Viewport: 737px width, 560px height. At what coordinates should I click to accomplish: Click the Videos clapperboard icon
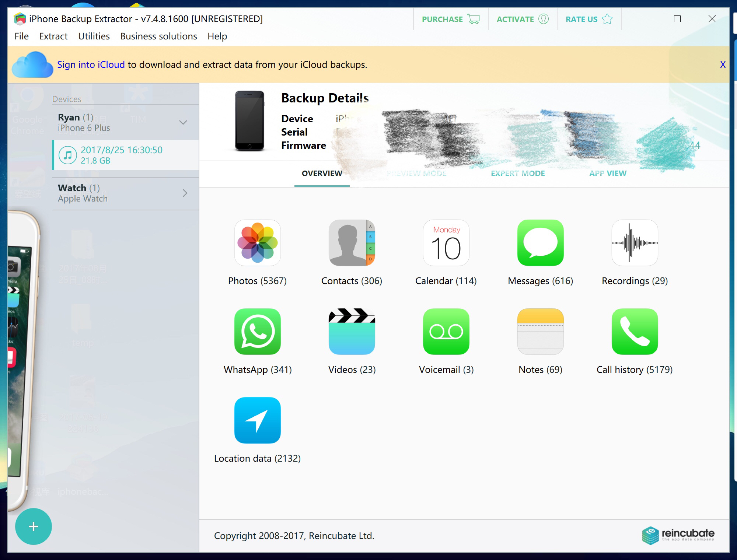click(352, 332)
